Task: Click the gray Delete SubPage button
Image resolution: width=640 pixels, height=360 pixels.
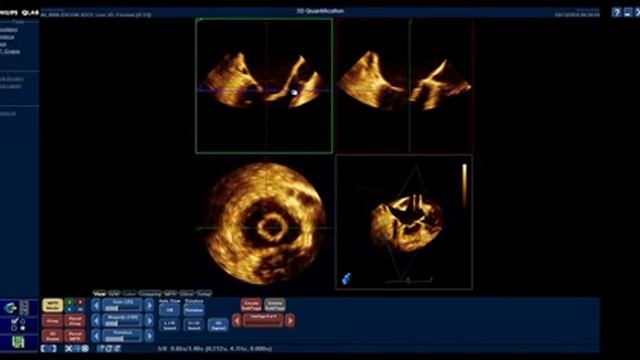Action: coord(275,304)
